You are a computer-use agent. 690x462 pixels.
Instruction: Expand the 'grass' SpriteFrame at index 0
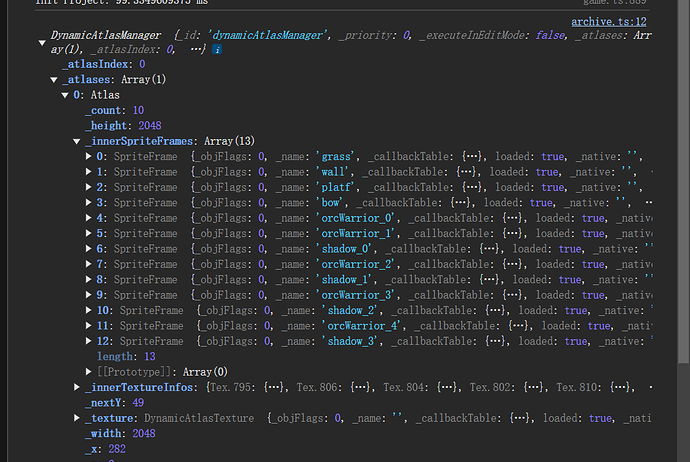(90, 157)
